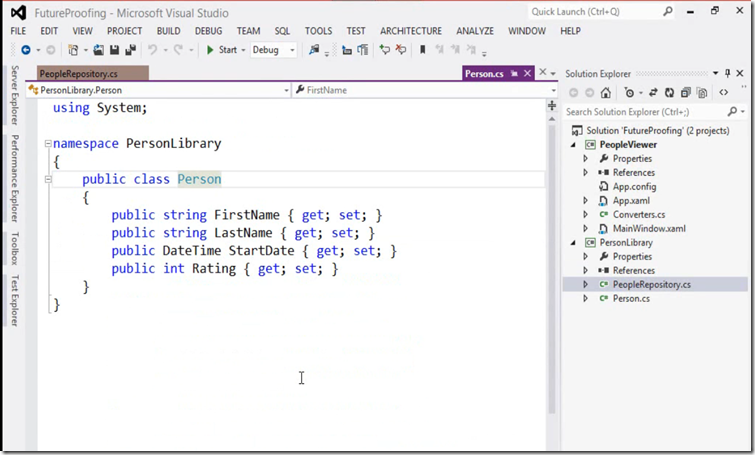Save the current file with single disk icon
Screen dimensions: 755x455
114,50
